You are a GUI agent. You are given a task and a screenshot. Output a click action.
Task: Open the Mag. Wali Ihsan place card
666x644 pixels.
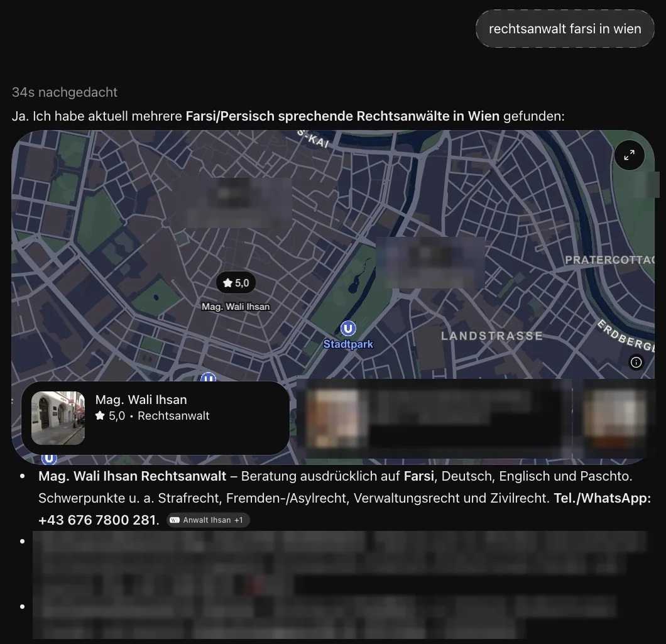click(x=155, y=418)
